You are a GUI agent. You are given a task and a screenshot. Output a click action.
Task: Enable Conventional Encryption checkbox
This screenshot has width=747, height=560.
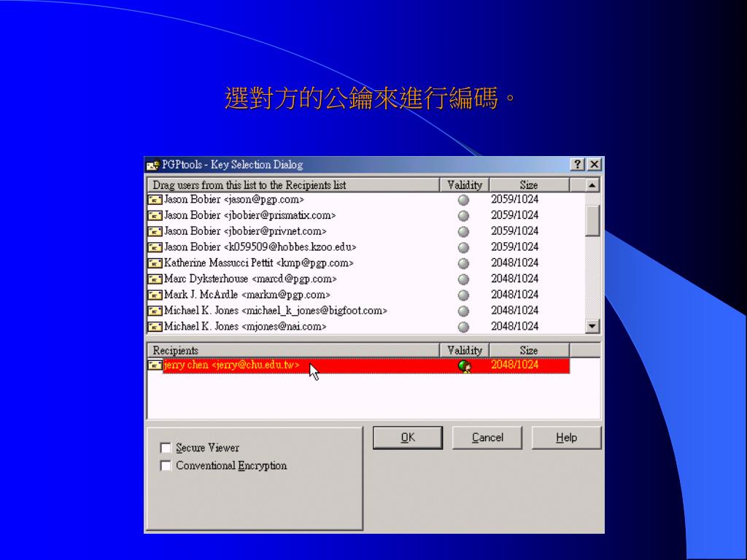pos(166,465)
